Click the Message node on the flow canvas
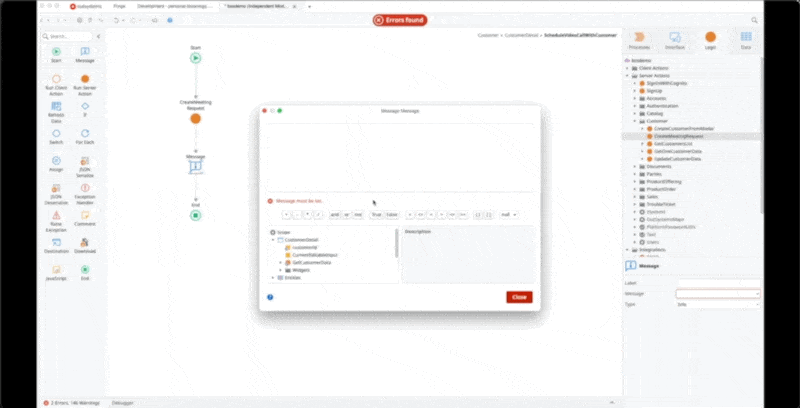The height and width of the screenshot is (408, 800). click(x=196, y=168)
